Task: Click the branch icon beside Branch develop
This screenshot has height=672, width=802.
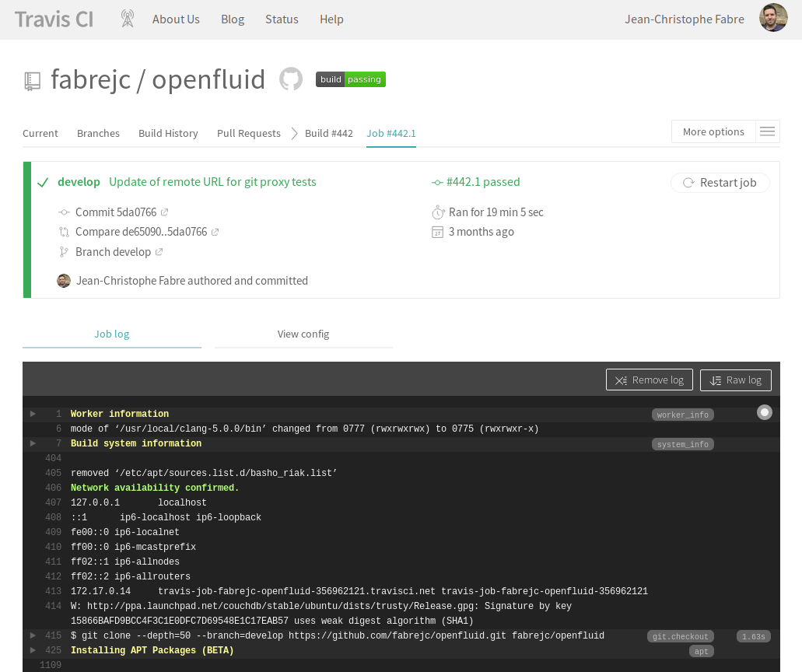Action: [64, 252]
